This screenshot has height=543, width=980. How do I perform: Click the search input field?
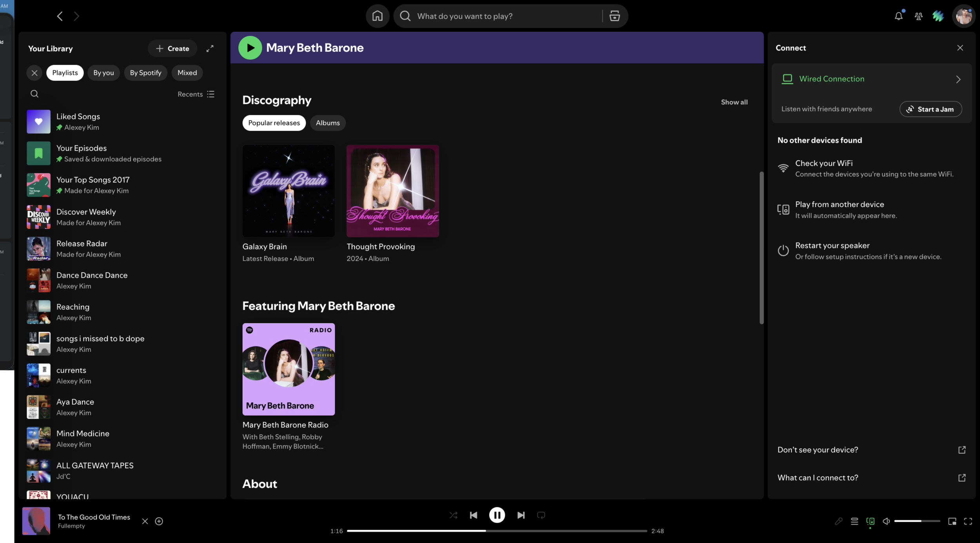pyautogui.click(x=508, y=16)
